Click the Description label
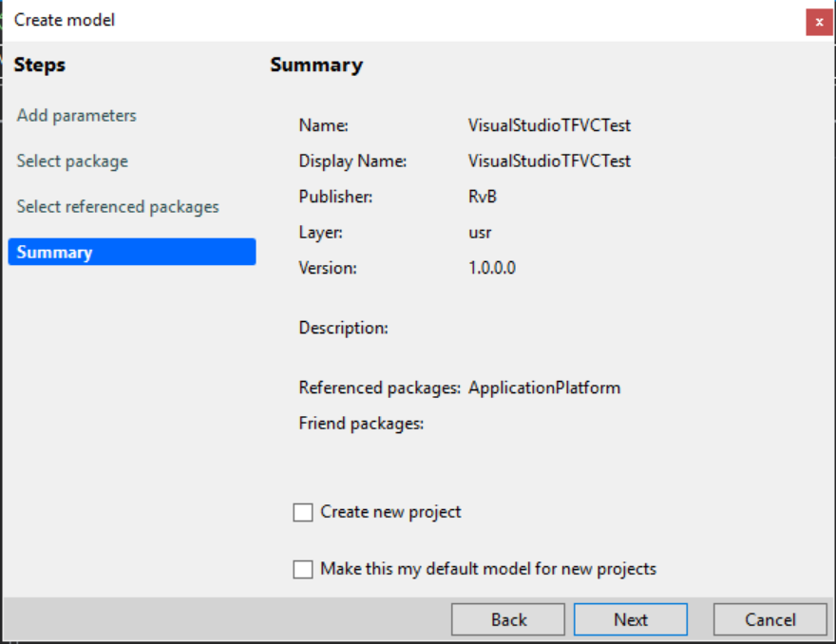 (x=343, y=328)
